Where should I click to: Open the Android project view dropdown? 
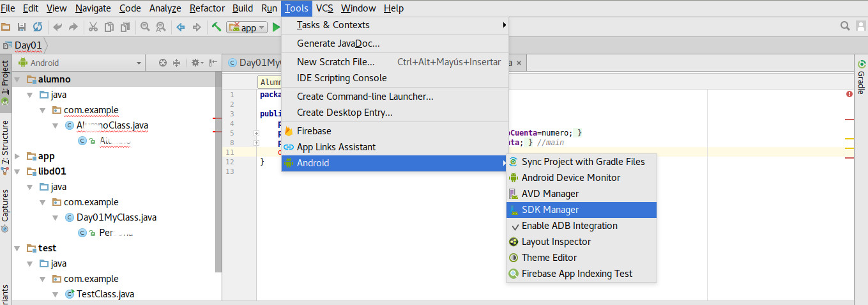tap(80, 63)
